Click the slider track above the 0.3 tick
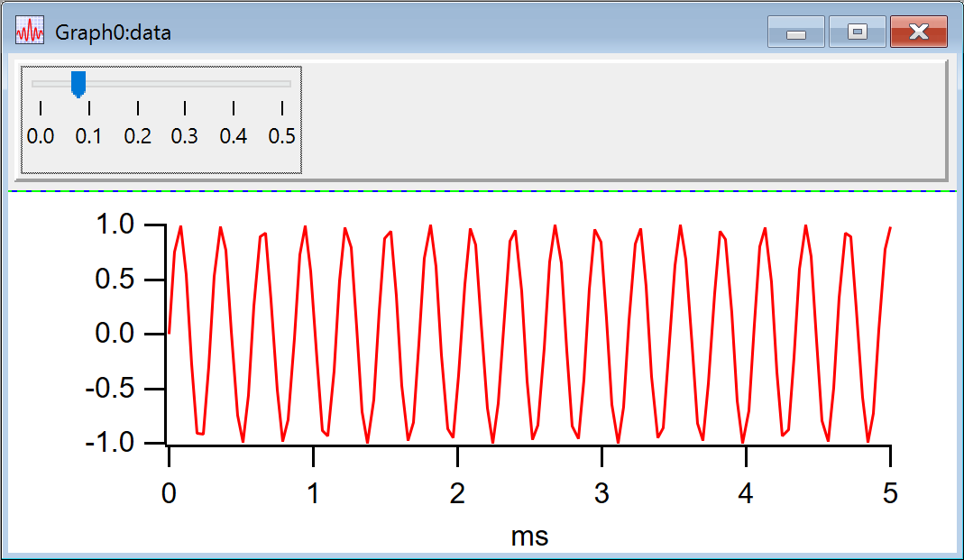 (185, 84)
